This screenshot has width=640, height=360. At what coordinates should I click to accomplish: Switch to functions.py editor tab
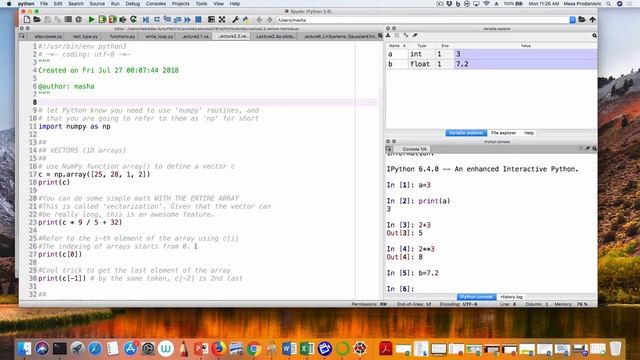122,36
